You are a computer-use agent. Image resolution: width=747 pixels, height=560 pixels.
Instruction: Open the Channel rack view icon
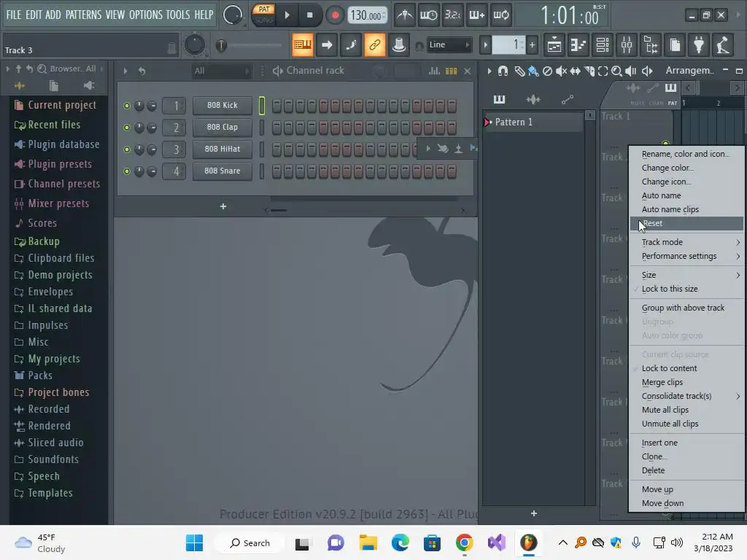pos(603,44)
